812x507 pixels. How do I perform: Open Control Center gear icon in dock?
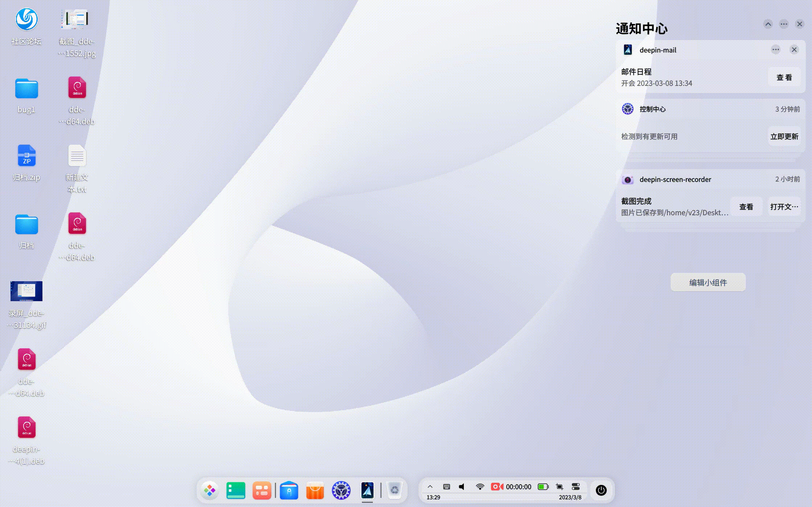pos(341,490)
